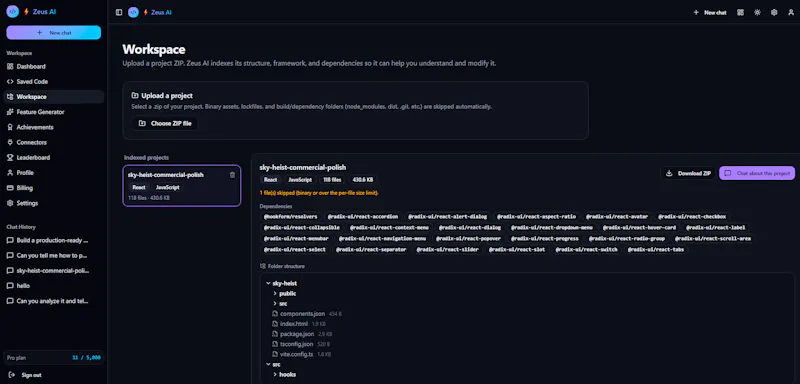Click the @radix-ui/react-scroll-area dependency tag

pyautogui.click(x=713, y=239)
